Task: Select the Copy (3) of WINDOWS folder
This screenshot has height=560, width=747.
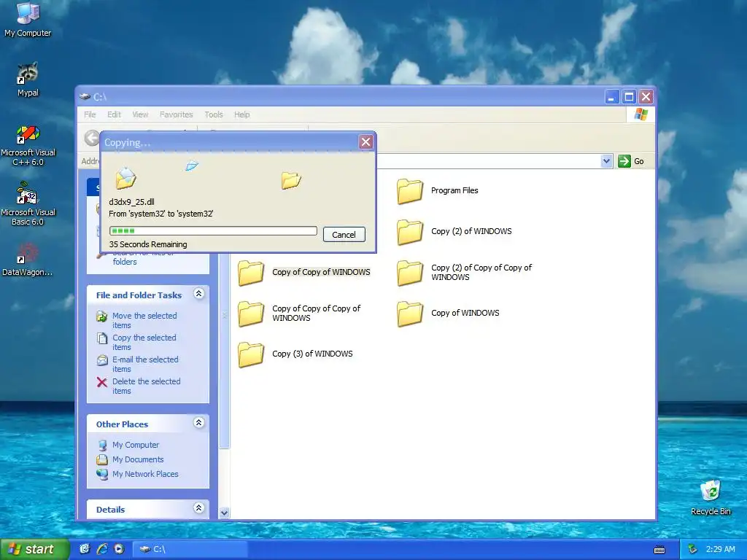Action: (x=295, y=354)
